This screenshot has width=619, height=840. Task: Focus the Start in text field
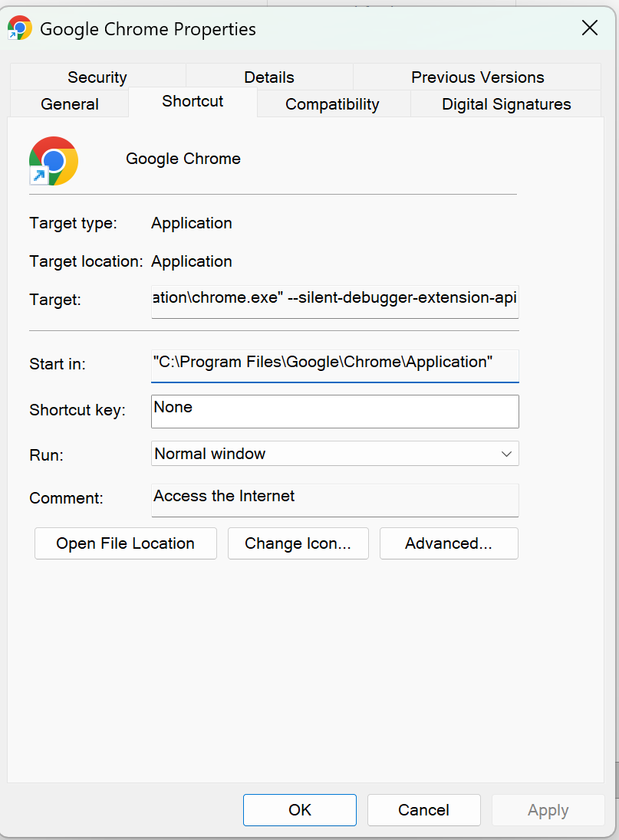point(335,363)
